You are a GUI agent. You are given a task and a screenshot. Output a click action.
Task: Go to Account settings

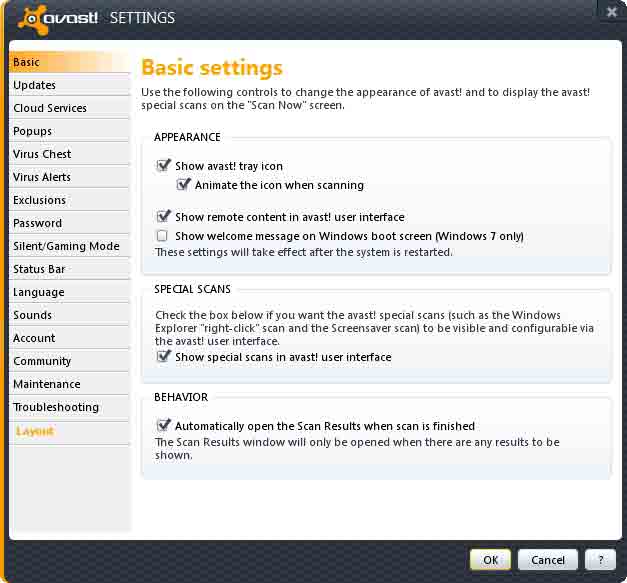pos(69,338)
